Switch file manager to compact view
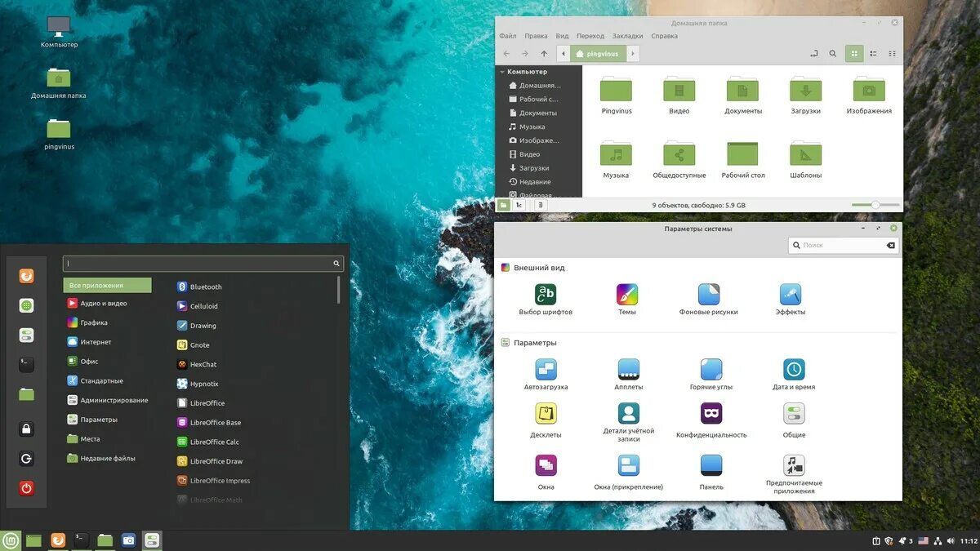The image size is (980, 551). point(892,54)
